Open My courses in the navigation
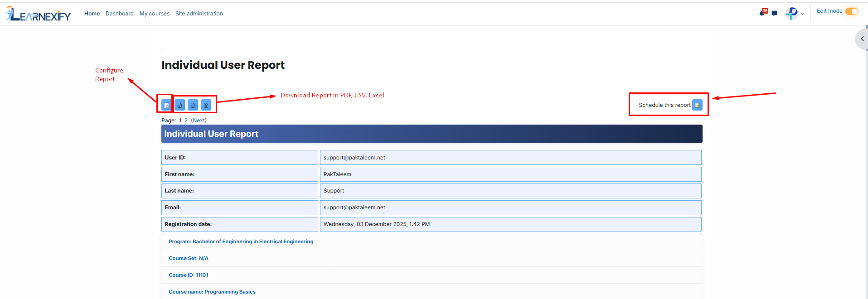Viewport: 868px width, 299px height. (x=155, y=14)
